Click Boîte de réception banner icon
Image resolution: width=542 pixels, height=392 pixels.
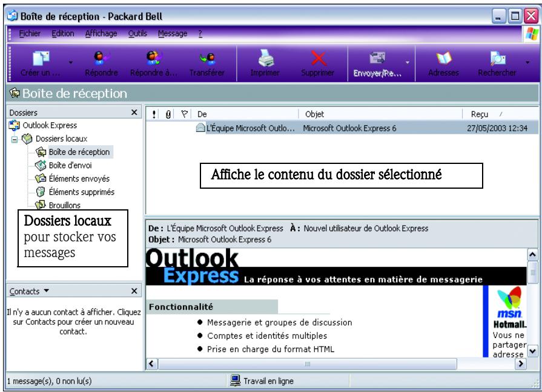point(15,93)
